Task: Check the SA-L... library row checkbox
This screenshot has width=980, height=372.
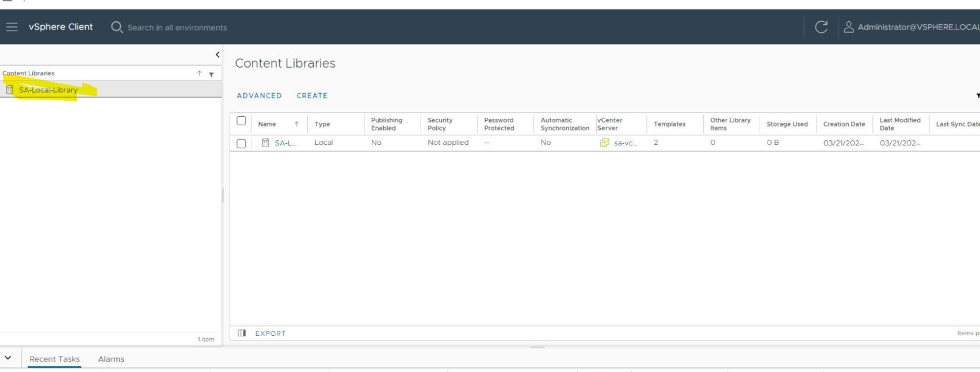Action: point(241,143)
